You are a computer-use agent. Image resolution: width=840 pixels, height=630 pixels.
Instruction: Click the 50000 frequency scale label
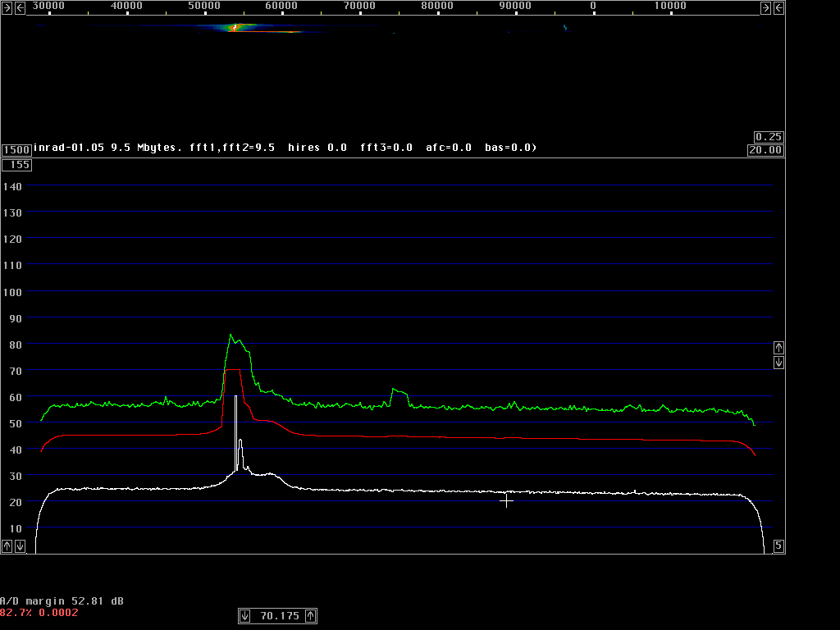pyautogui.click(x=204, y=6)
